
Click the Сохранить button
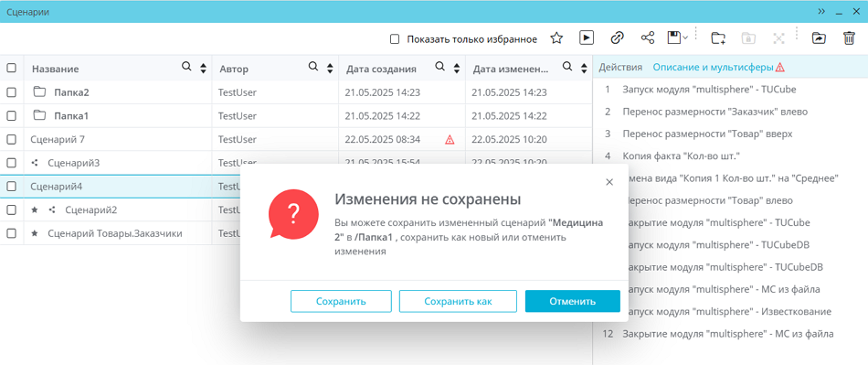341,301
